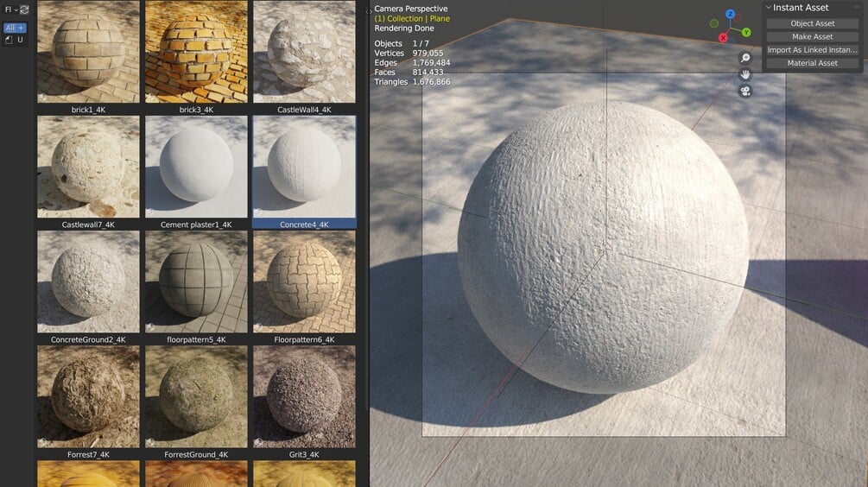Select the Cement plaster1_4K material thumbnail
Image resolution: width=868 pixels, height=487 pixels.
196,167
